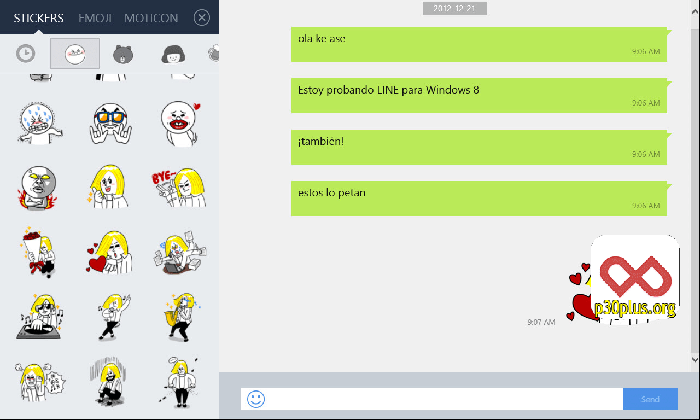The height and width of the screenshot is (420, 700).
Task: Pick the James busy multitasking sticker
Action: (180, 253)
